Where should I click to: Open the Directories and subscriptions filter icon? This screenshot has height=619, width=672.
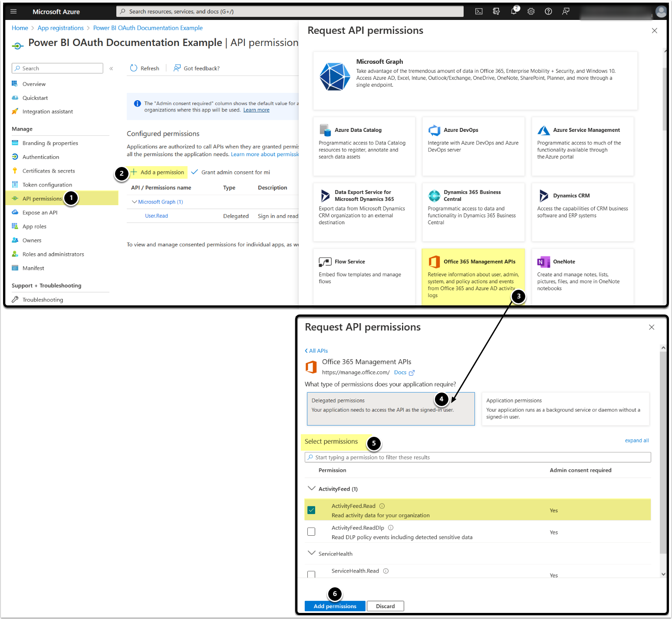pos(496,12)
